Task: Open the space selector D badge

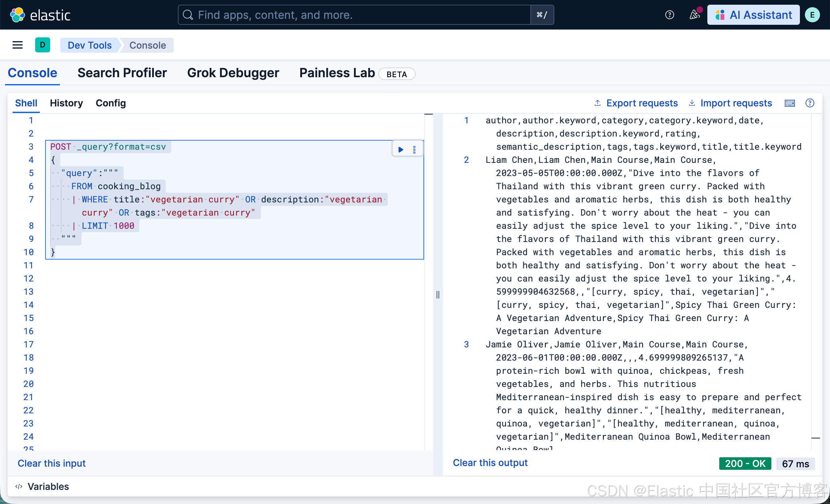Action: click(x=42, y=45)
